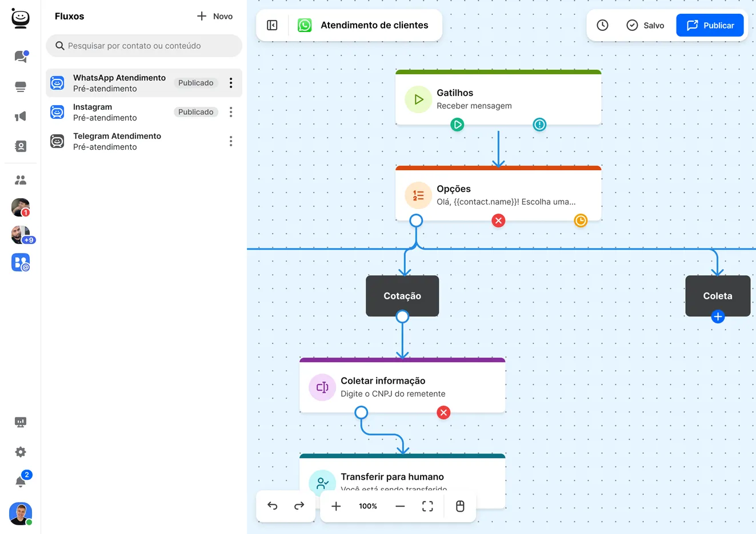Open flow version history via clock icon
756x534 pixels.
click(x=602, y=25)
